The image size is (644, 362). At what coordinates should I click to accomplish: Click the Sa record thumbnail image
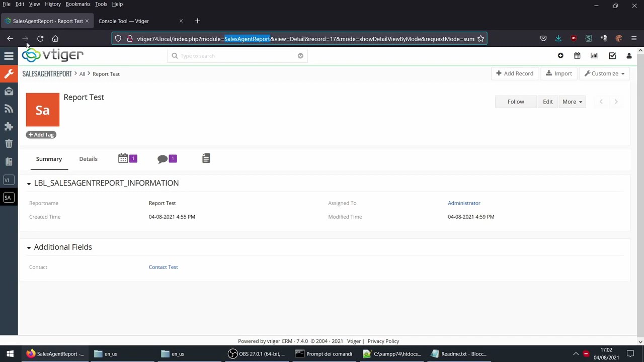43,110
